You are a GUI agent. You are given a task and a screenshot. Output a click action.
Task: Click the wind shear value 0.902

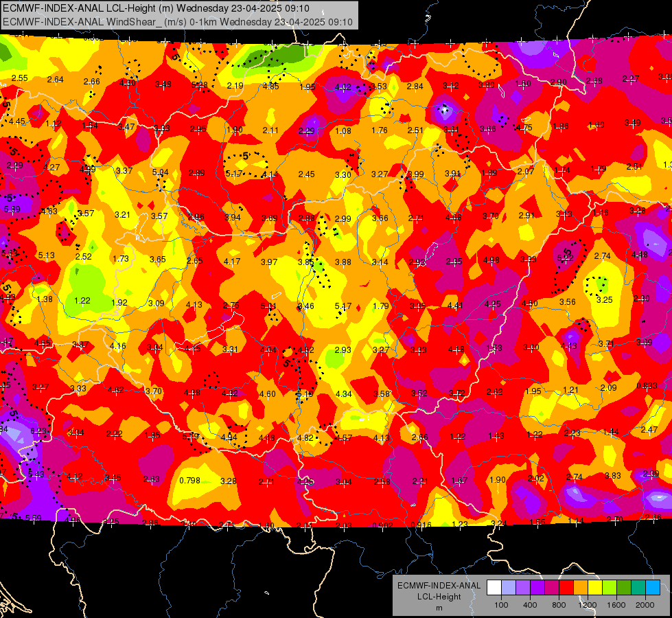(383, 526)
